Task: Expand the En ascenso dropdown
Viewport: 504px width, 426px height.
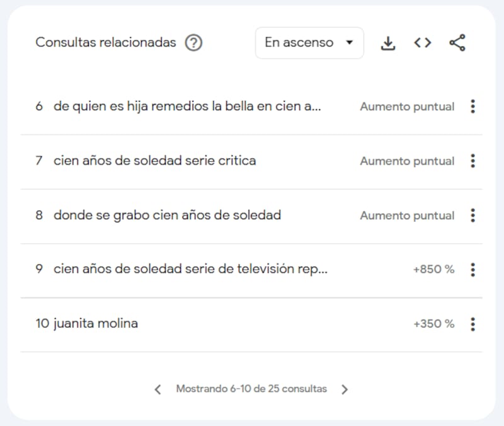Action: tap(309, 43)
